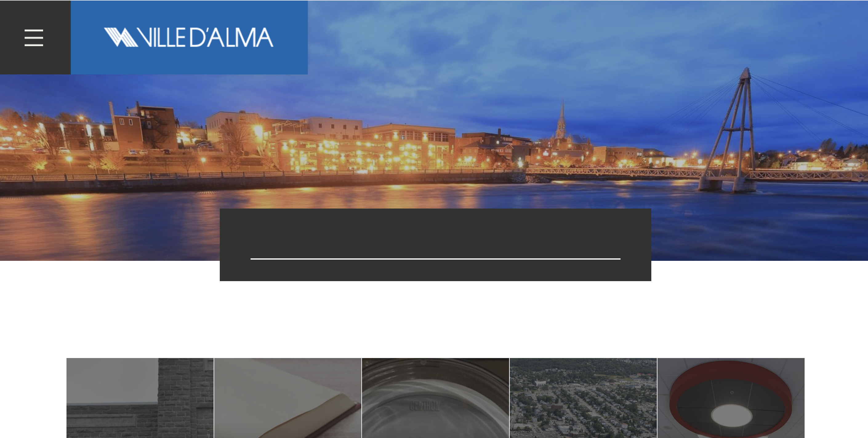
Task: Click the blue Ville d'Alma header banner
Action: [x=189, y=37]
